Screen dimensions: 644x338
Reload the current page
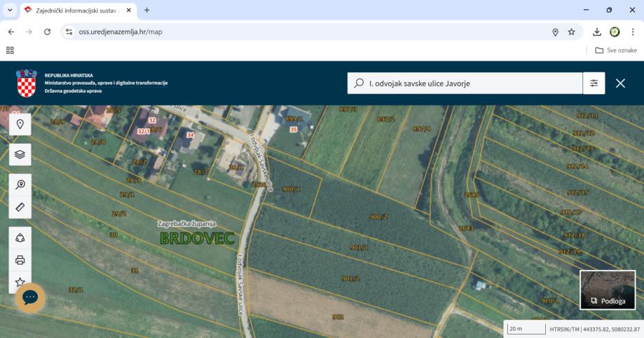click(x=47, y=32)
